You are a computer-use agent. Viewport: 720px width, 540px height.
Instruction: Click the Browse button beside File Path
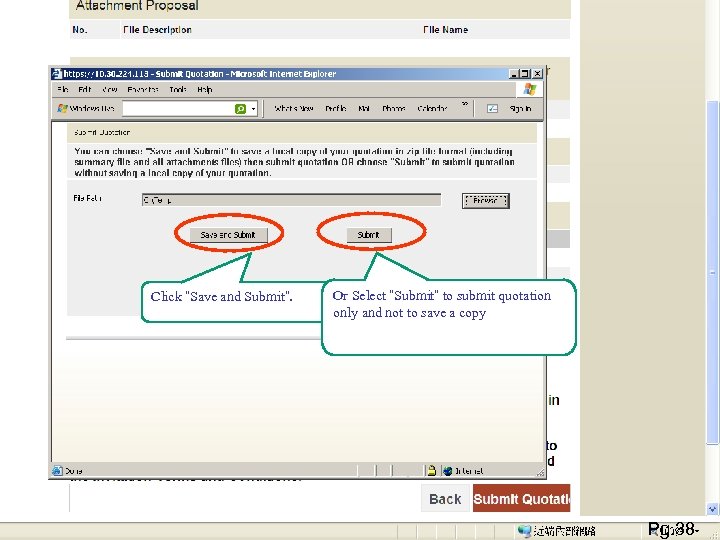pos(485,201)
